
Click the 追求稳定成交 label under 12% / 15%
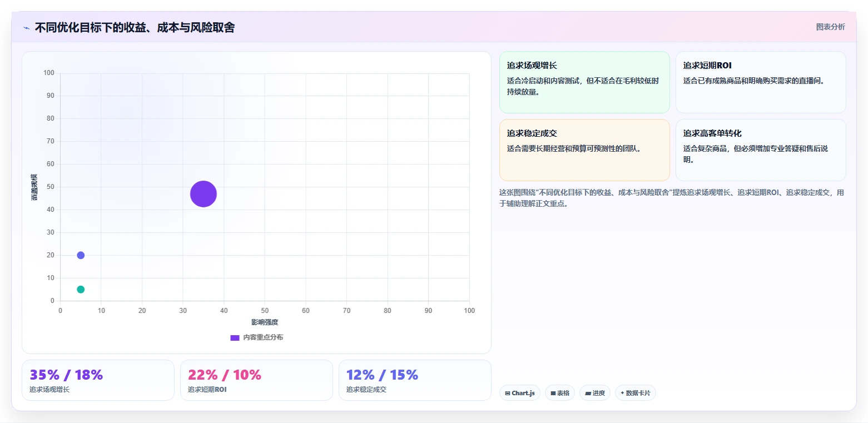tap(366, 390)
